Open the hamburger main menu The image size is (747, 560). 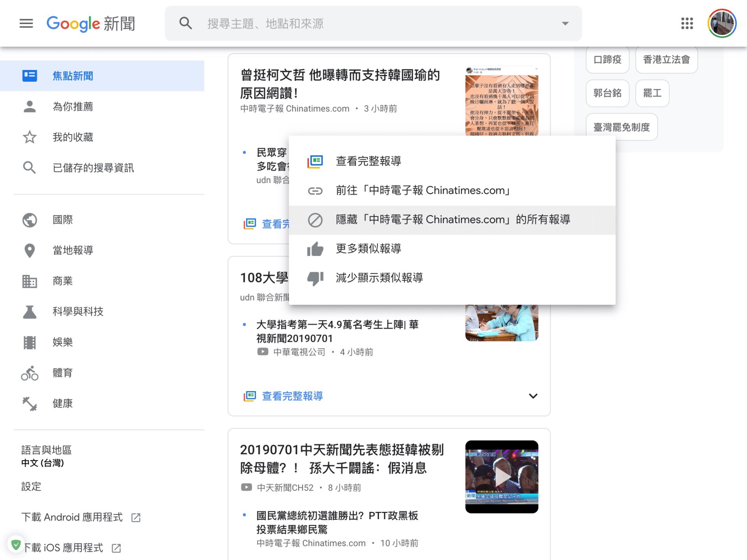(26, 23)
